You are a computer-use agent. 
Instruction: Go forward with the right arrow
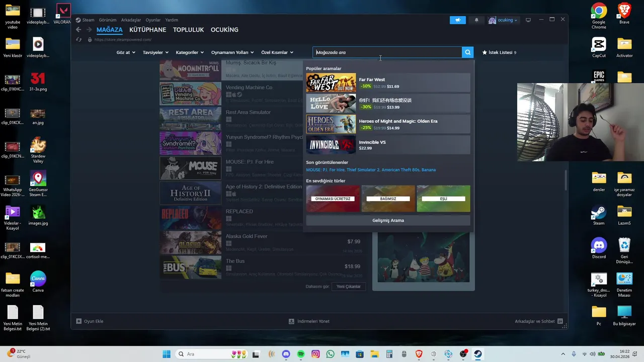(x=89, y=30)
